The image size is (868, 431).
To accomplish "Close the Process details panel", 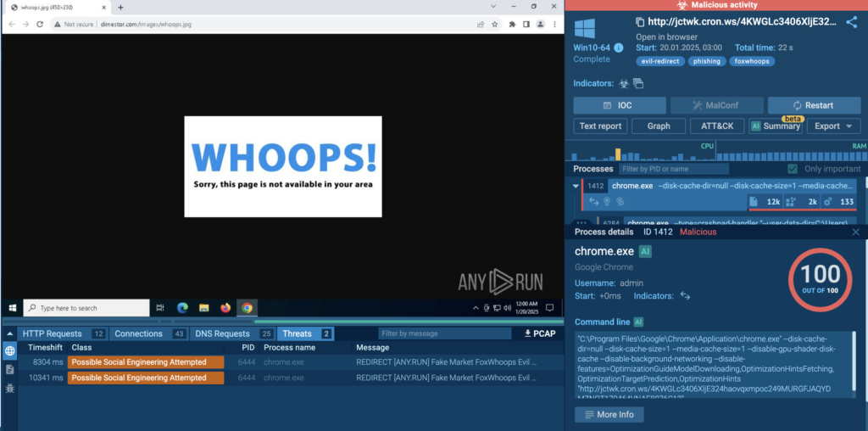I will 855,232.
